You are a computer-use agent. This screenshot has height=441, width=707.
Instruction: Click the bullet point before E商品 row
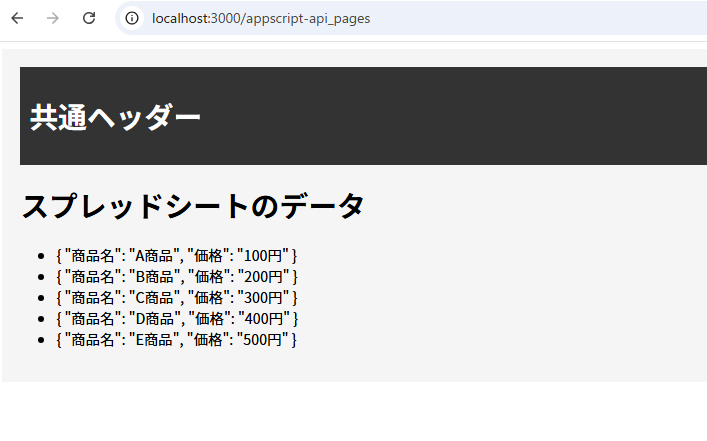tap(42, 340)
